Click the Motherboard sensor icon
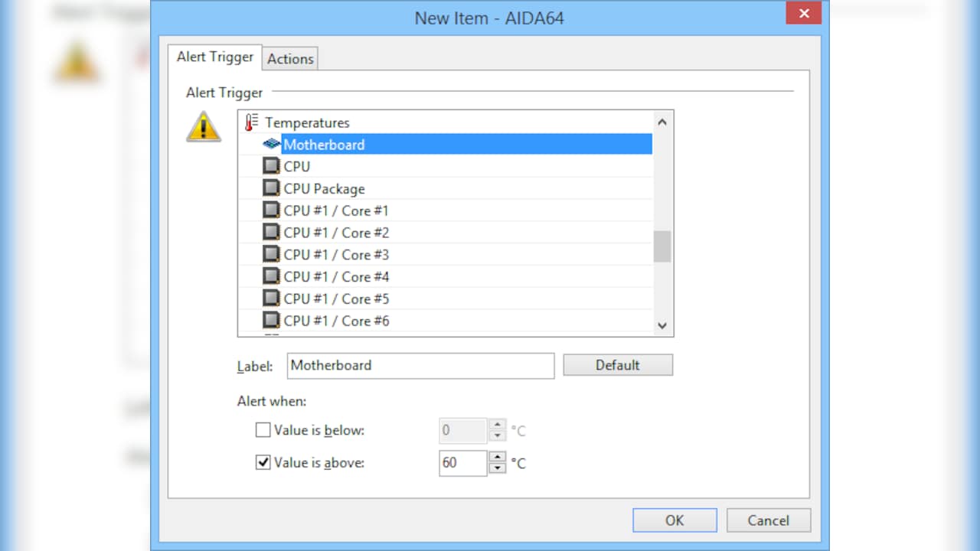Viewport: 980px width, 551px height. tap(271, 144)
